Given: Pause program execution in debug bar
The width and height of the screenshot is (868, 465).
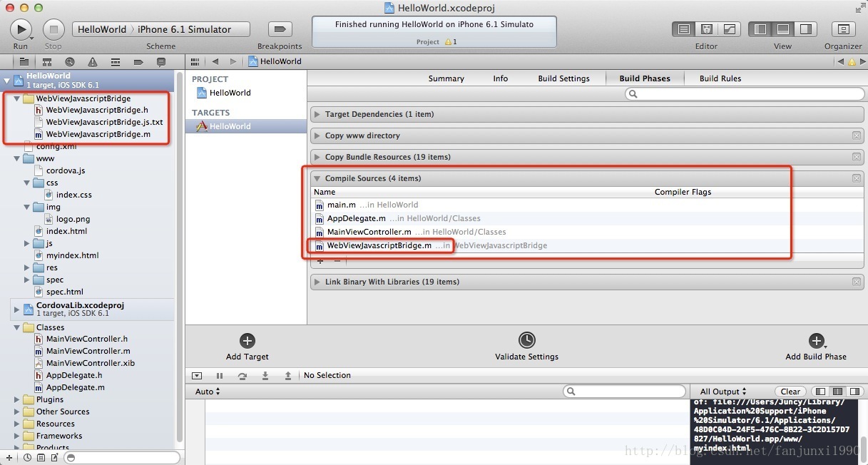Looking at the screenshot, I should 220,376.
